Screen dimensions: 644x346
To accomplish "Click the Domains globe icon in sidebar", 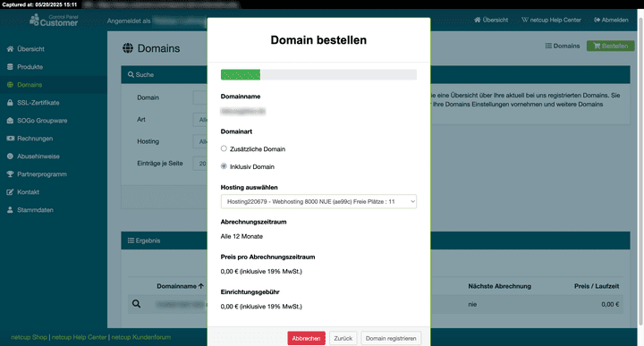I will point(10,85).
